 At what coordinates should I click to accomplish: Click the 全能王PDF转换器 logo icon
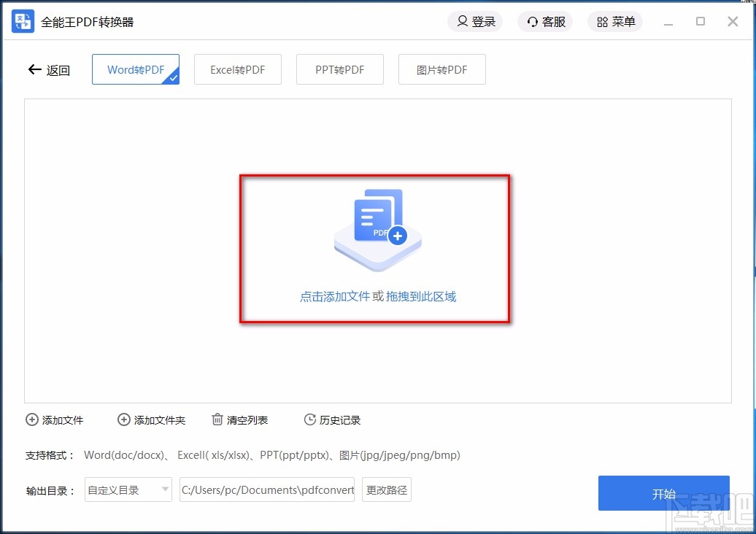[22, 21]
